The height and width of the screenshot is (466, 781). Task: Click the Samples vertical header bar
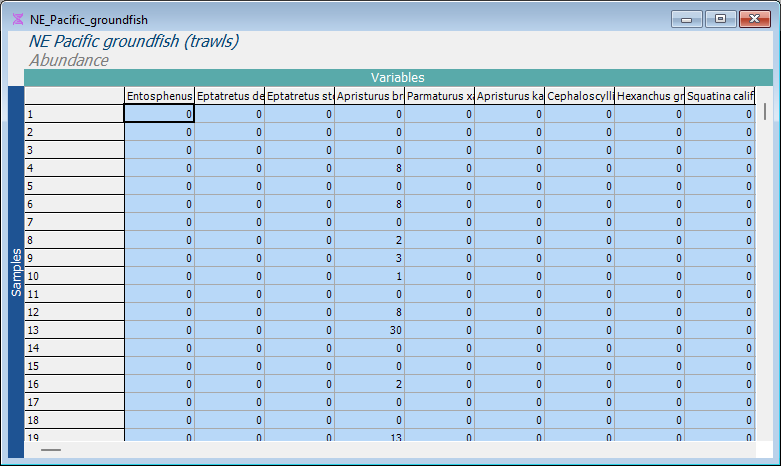(16, 270)
